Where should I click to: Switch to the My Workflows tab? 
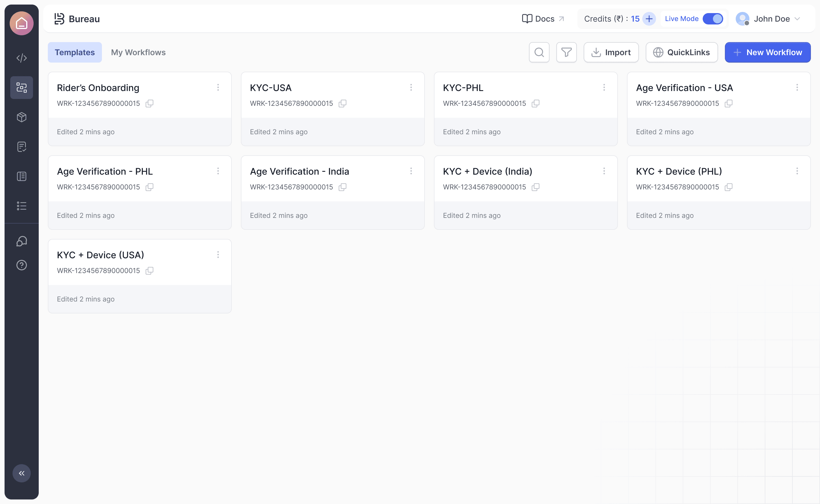138,52
